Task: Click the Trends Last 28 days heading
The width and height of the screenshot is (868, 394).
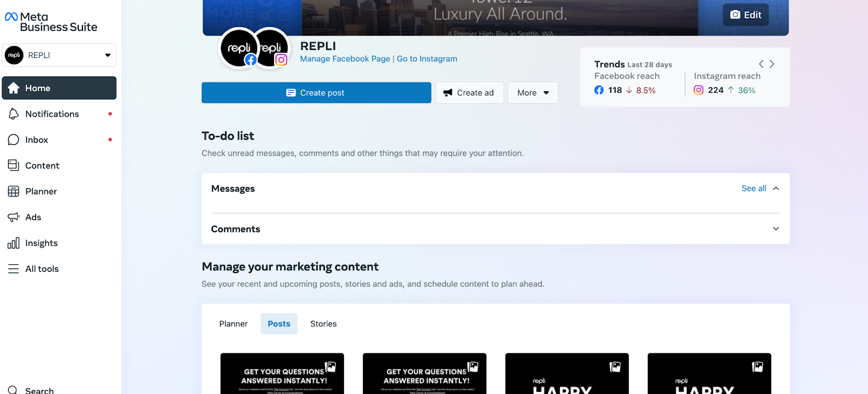Action: [633, 64]
